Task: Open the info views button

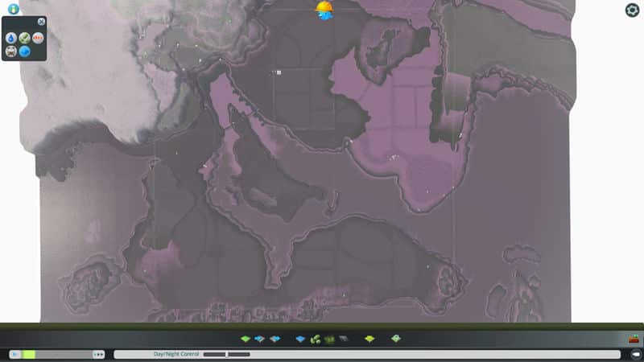Action: [x=14, y=9]
